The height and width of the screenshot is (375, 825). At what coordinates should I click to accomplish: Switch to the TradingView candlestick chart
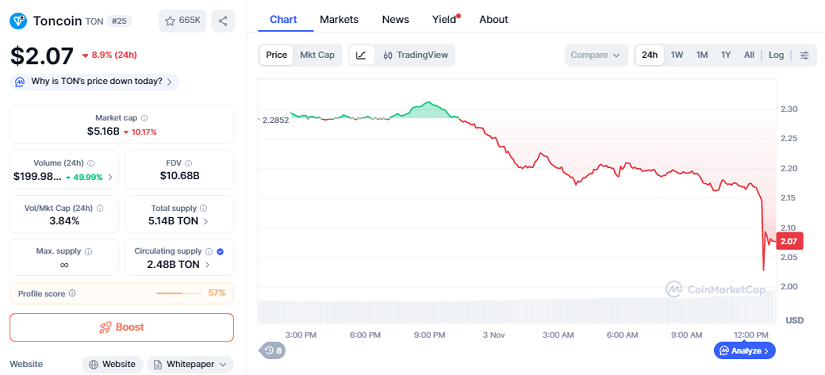tap(416, 55)
